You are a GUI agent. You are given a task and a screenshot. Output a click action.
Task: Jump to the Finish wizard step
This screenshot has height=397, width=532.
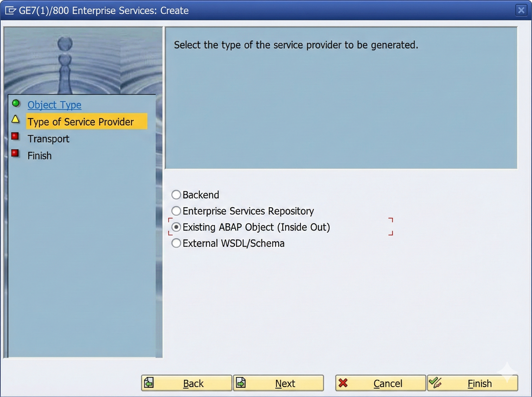pyautogui.click(x=39, y=156)
